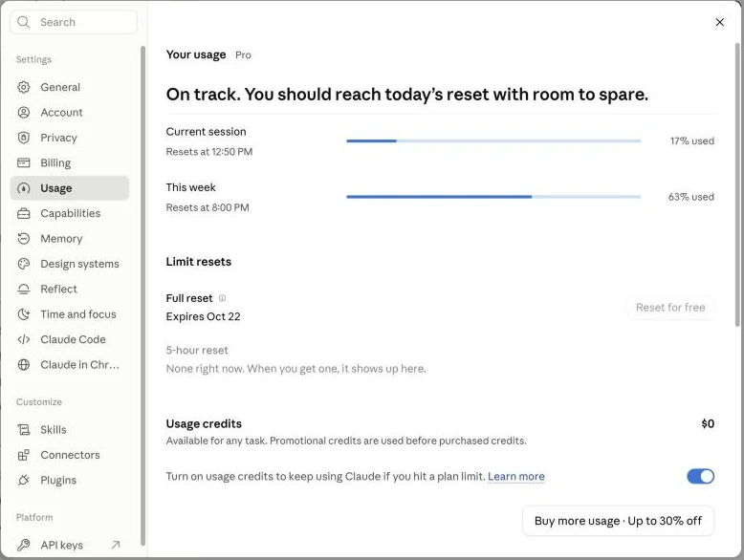Click the '17% used' text

click(x=691, y=140)
